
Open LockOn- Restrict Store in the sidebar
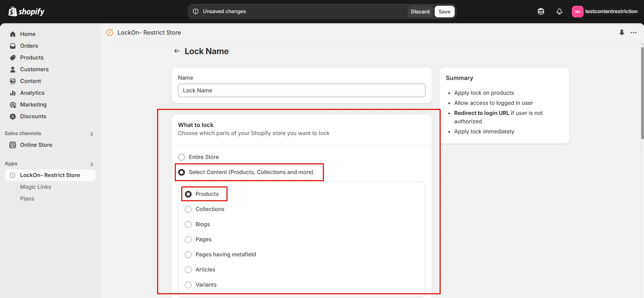(x=50, y=175)
